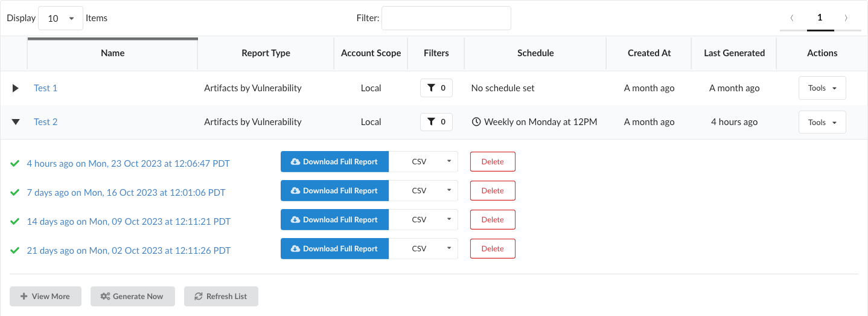This screenshot has width=868, height=316.
Task: Open the Display items count dropdown
Action: coord(60,18)
